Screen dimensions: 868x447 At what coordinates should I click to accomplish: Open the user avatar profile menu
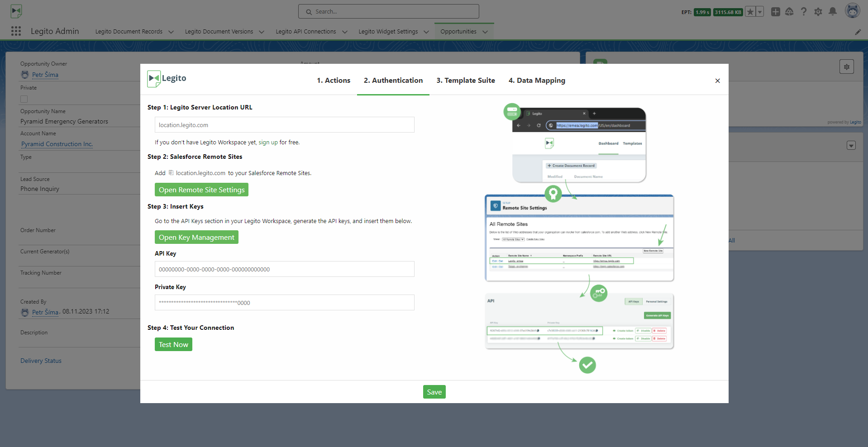click(x=853, y=11)
